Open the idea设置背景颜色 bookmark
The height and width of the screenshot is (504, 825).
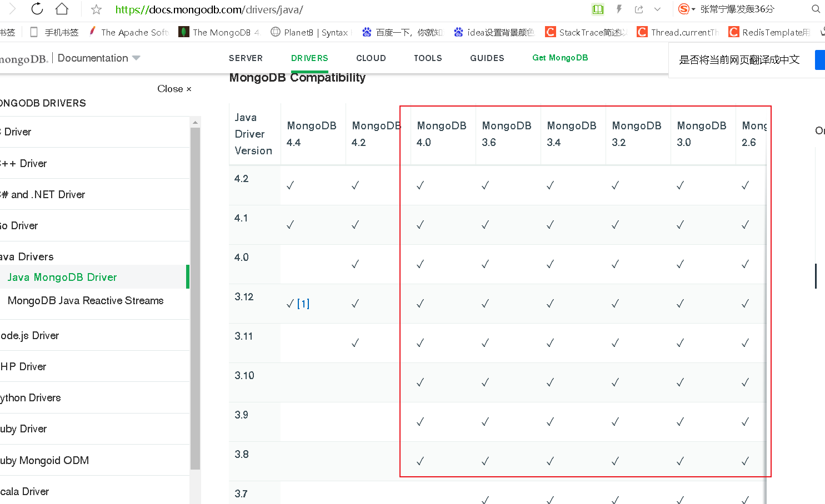point(493,32)
